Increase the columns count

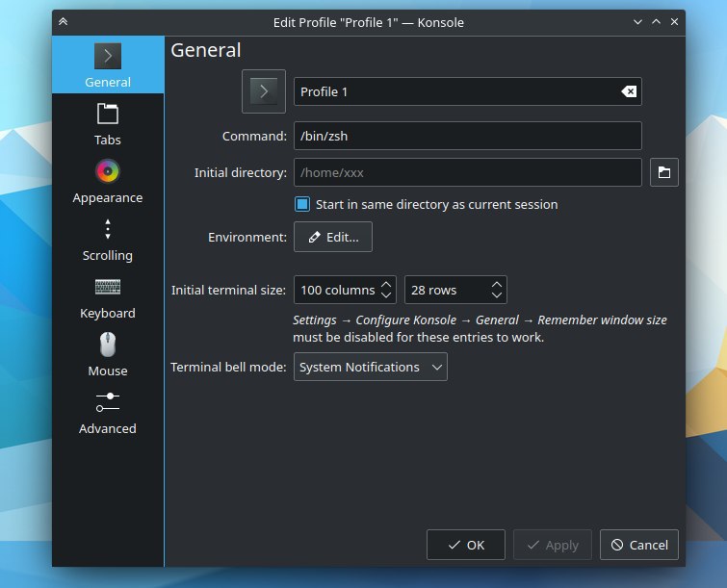tap(386, 285)
